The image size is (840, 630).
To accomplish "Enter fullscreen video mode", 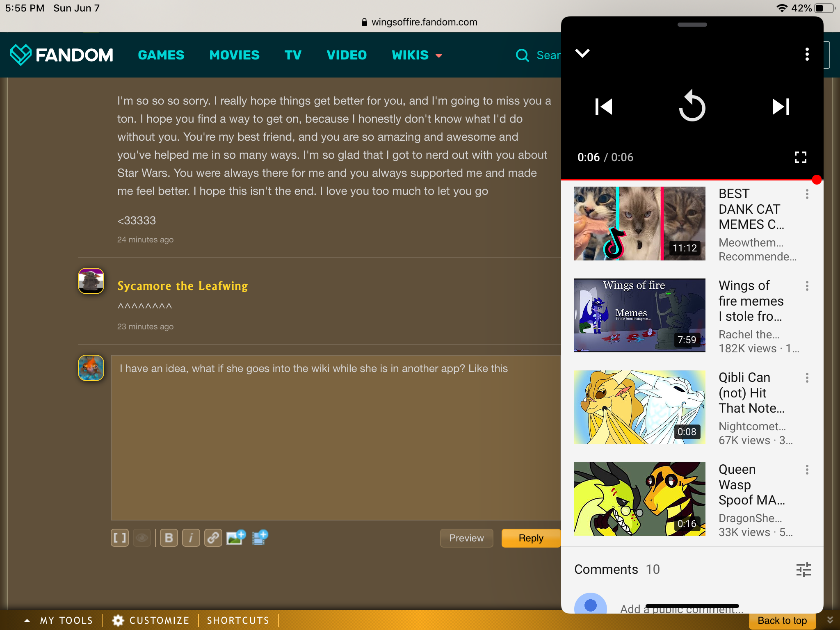I will (800, 157).
